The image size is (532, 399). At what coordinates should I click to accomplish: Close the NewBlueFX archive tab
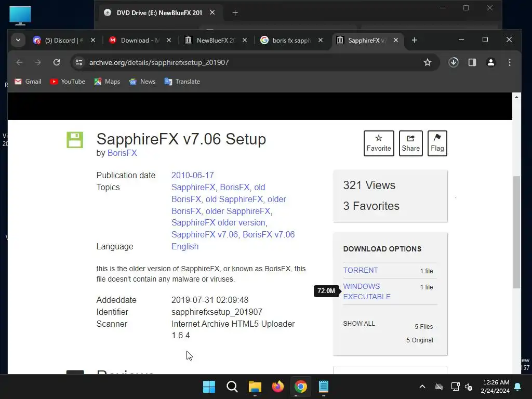coord(245,41)
